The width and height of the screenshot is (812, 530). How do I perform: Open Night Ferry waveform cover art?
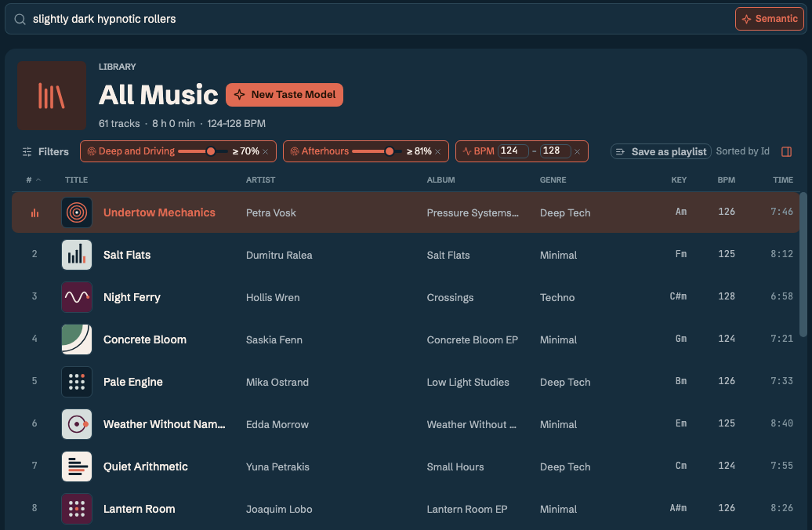pyautogui.click(x=77, y=297)
